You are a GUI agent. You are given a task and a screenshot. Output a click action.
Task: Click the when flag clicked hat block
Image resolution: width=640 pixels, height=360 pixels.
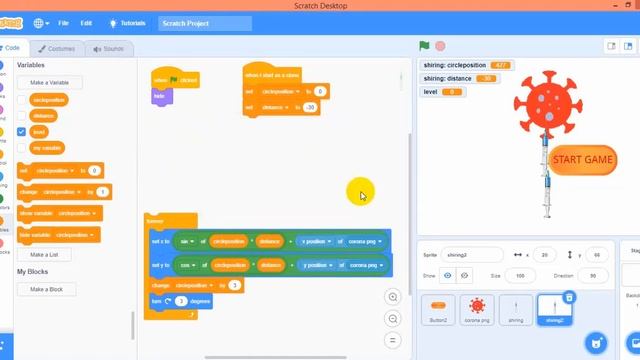coord(175,79)
